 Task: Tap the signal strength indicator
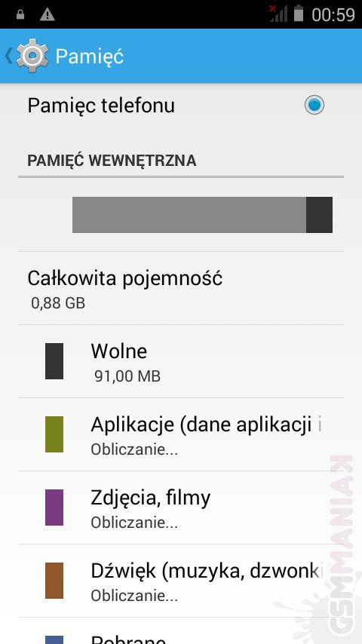[278, 14]
